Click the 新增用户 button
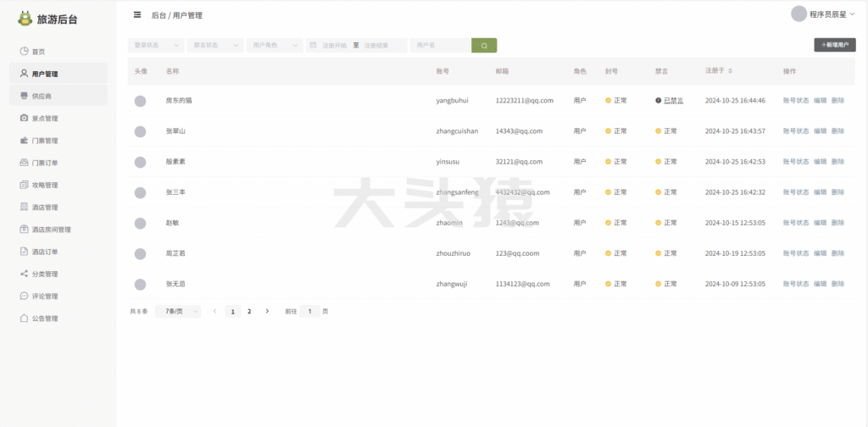The image size is (868, 427). click(x=835, y=46)
